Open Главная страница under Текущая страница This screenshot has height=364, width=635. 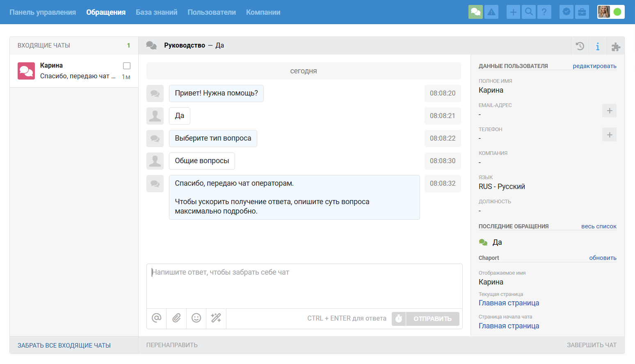(x=509, y=303)
